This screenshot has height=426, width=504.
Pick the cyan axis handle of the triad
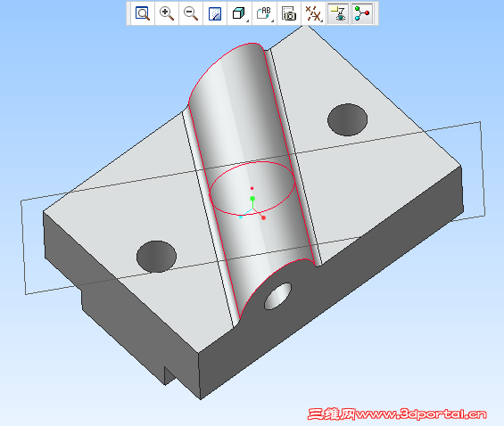[x=241, y=217]
